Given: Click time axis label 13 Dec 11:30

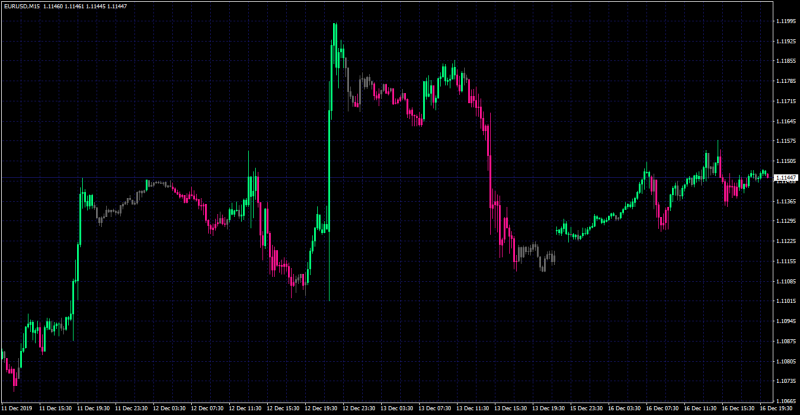Looking at the screenshot, I should point(473,408).
